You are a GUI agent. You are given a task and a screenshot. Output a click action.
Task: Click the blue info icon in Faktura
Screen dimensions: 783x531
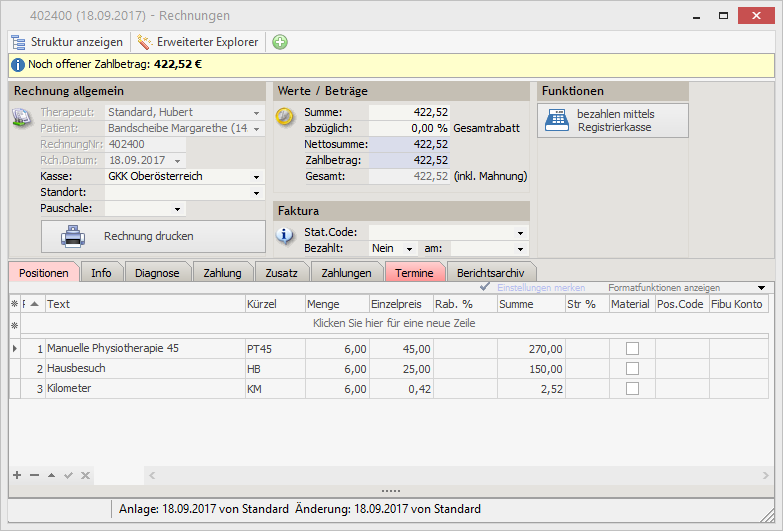pos(285,235)
